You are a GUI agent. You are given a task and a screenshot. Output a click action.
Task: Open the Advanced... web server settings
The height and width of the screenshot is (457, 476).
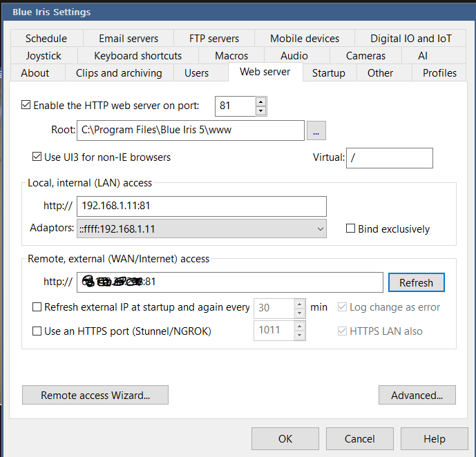pyautogui.click(x=417, y=396)
